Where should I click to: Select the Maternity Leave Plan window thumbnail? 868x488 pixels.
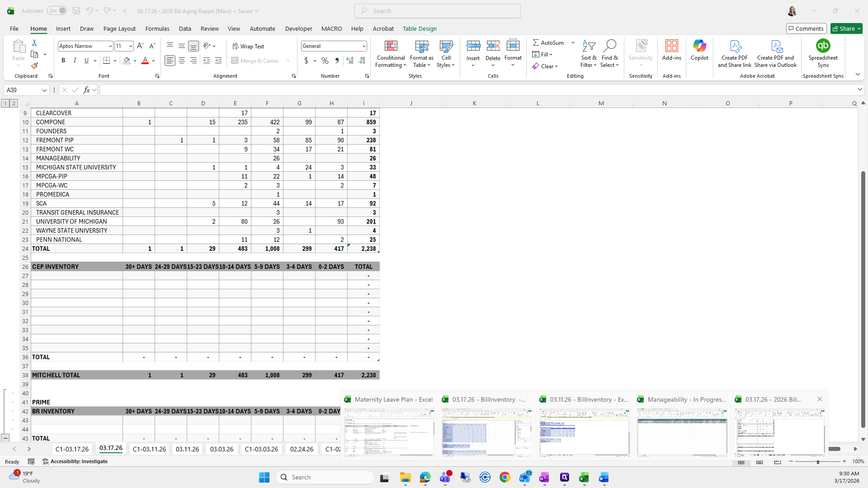[x=389, y=432]
